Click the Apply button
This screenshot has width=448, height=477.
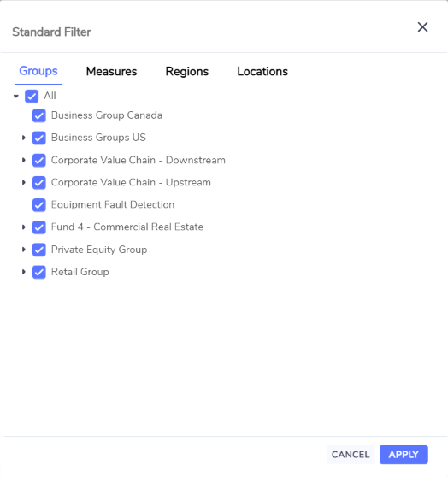coord(404,455)
